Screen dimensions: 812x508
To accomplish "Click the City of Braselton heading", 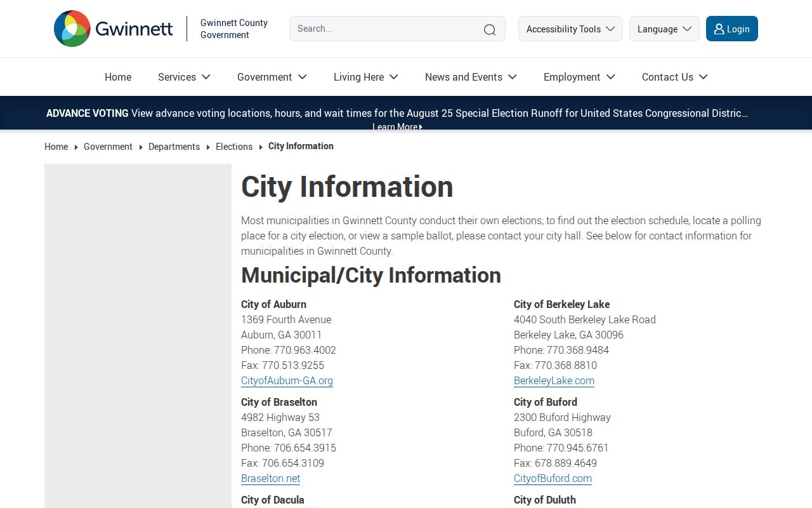I will tap(279, 402).
